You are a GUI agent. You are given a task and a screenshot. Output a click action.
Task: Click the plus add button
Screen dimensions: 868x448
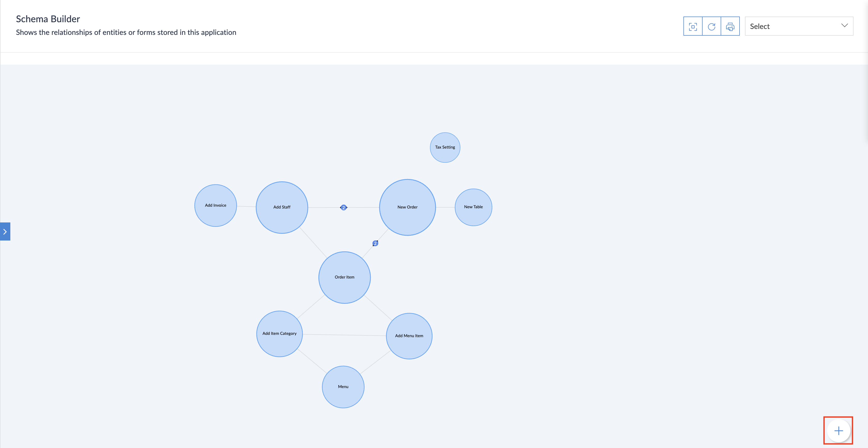click(x=838, y=430)
